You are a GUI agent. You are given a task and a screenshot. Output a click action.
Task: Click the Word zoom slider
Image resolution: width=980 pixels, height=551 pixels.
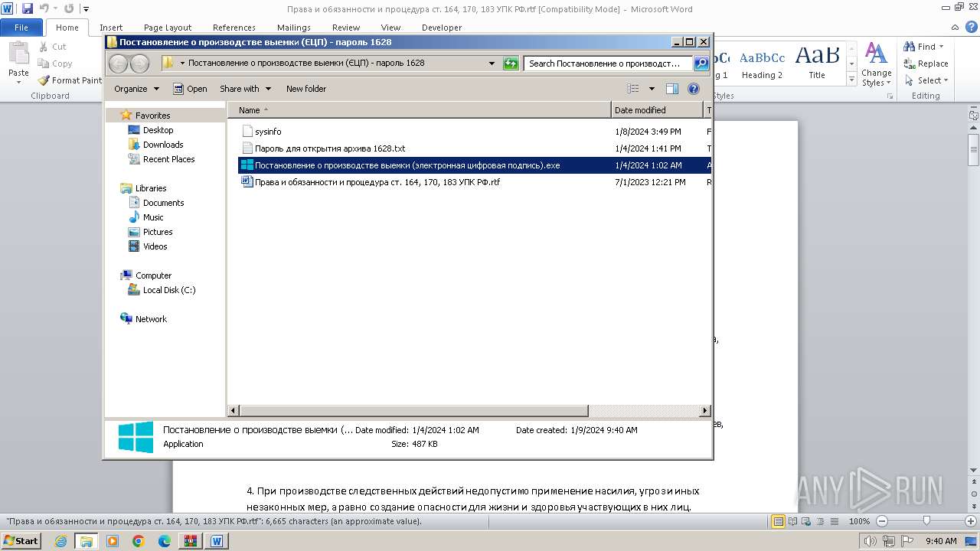926,521
